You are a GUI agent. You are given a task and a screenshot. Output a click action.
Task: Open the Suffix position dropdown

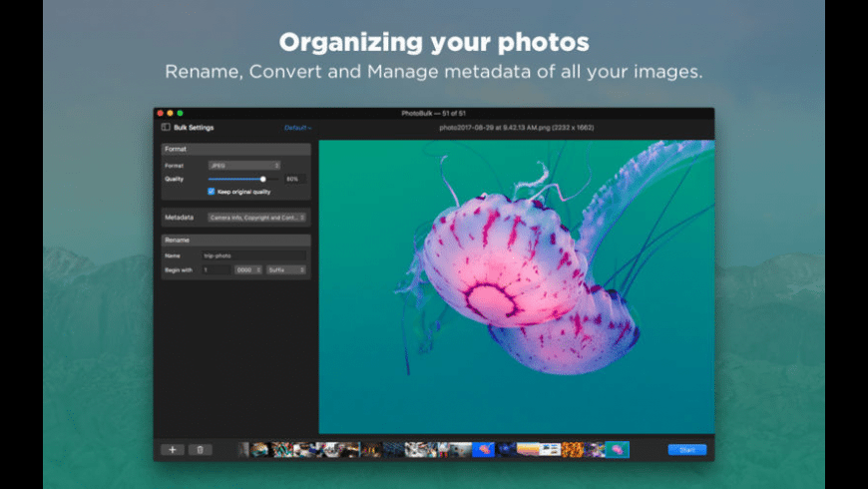286,270
